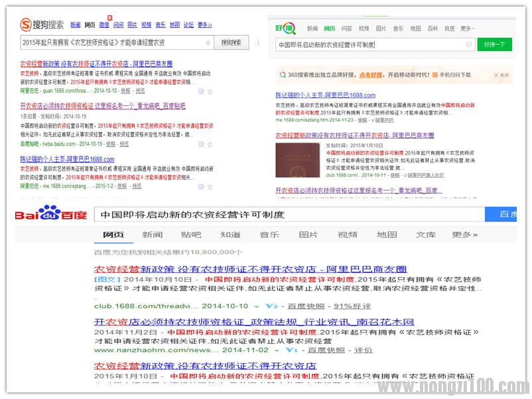Switch to Haosou 良医 tab

450,28
